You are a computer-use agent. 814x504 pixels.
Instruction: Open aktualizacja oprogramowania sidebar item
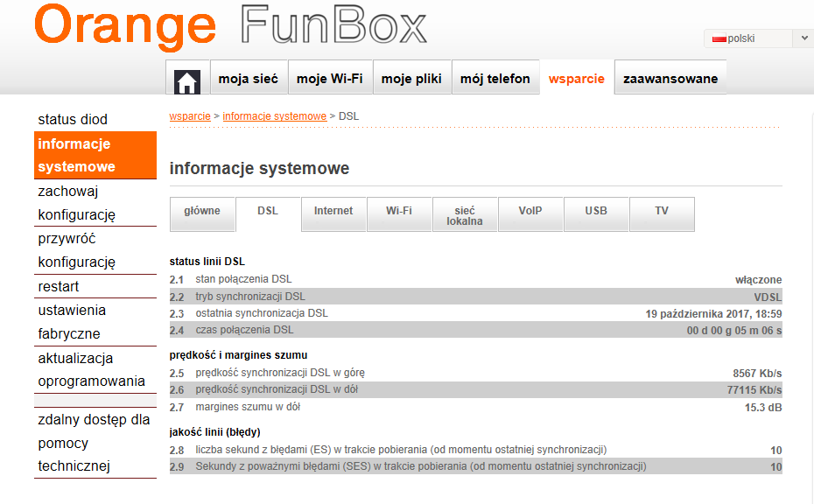click(x=95, y=369)
